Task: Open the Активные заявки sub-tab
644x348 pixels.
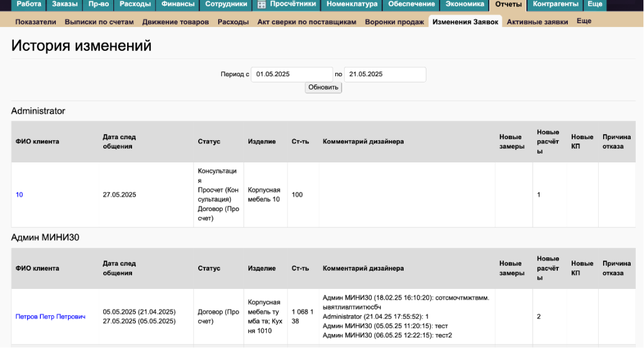Action: click(x=537, y=22)
